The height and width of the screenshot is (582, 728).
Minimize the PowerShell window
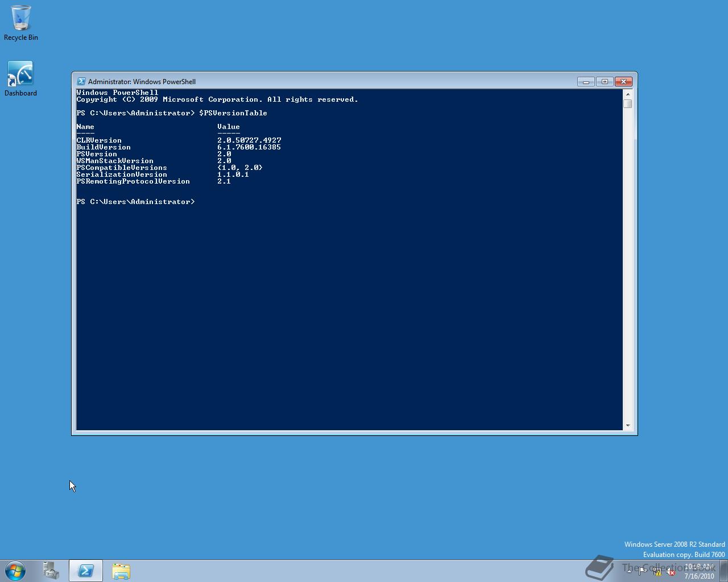pos(586,82)
